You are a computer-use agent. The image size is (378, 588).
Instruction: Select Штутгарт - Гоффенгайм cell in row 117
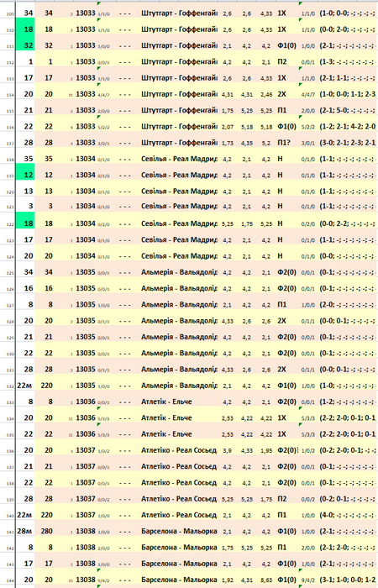coord(179,143)
